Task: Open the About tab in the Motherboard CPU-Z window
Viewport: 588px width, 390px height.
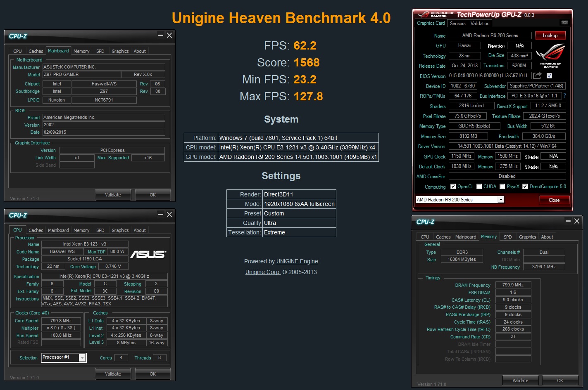Action: 140,51
